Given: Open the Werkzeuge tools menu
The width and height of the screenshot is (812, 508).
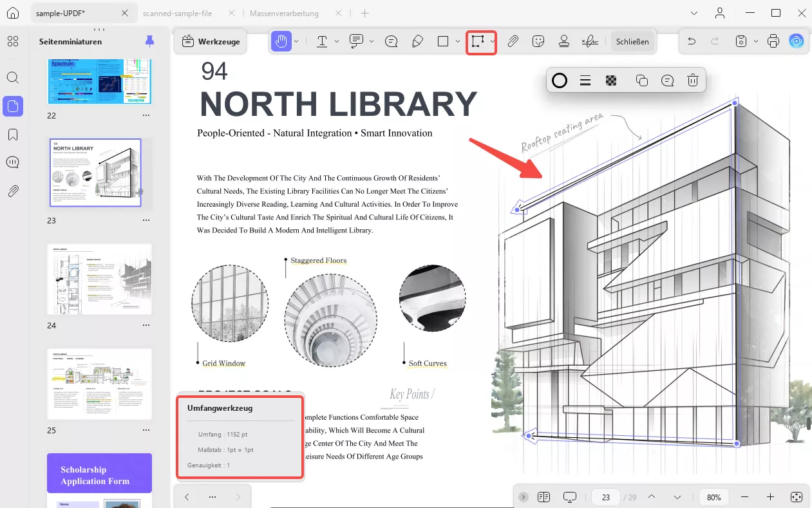Looking at the screenshot, I should (x=211, y=41).
